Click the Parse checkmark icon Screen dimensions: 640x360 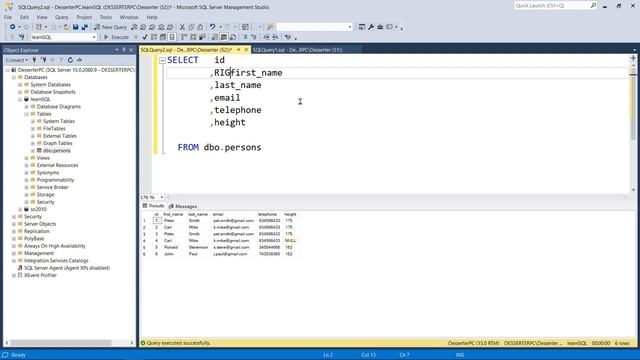[x=145, y=37]
